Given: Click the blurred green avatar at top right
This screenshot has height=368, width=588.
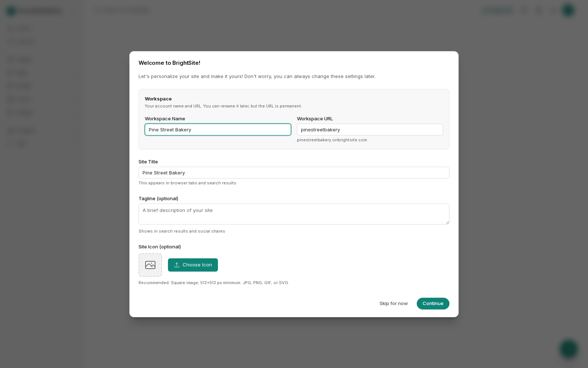Looking at the screenshot, I should tap(568, 11).
